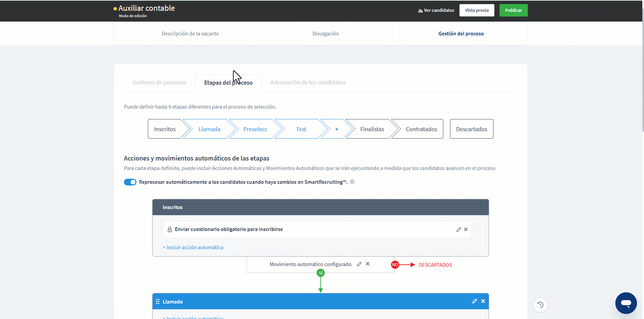Viewport: 644px width, 319px height.
Task: Edit the "Movimiento automático configurado" with pencil icon
Action: [x=359, y=264]
